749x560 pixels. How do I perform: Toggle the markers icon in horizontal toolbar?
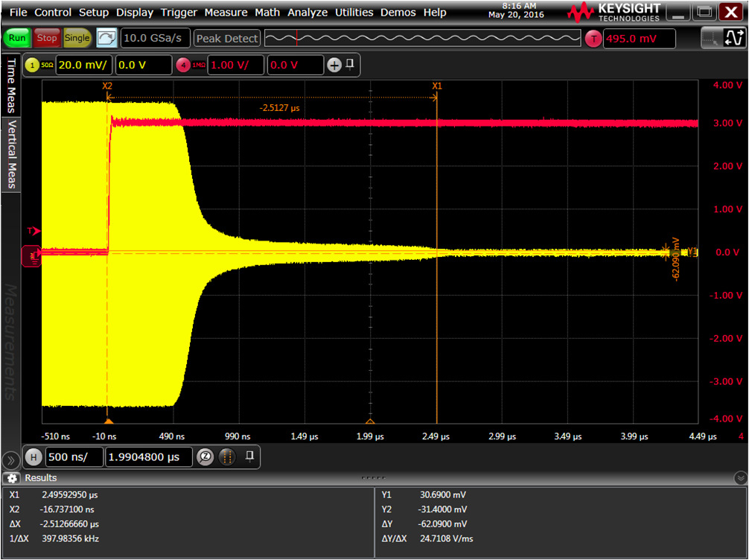tap(228, 457)
